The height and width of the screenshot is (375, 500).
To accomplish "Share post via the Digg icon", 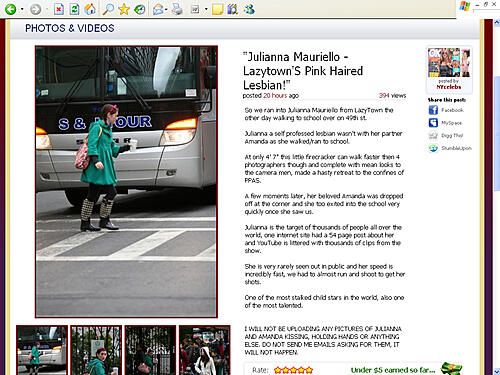I will (x=433, y=135).
